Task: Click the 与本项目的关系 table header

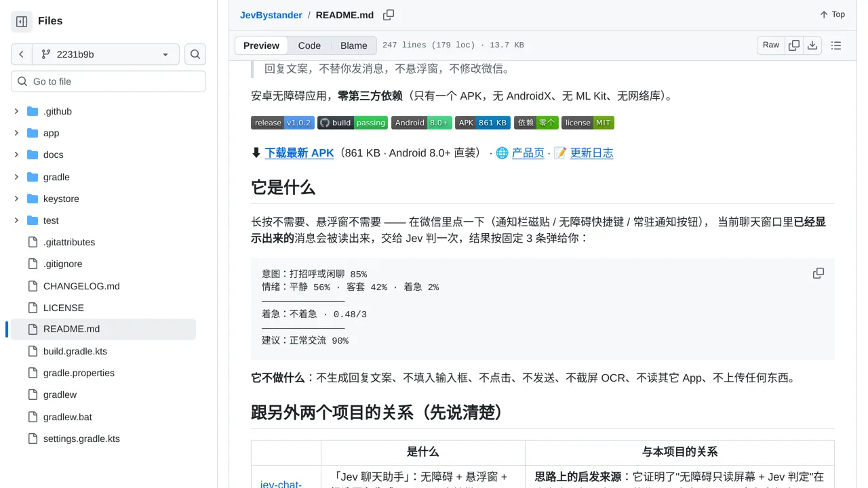Action: (679, 452)
